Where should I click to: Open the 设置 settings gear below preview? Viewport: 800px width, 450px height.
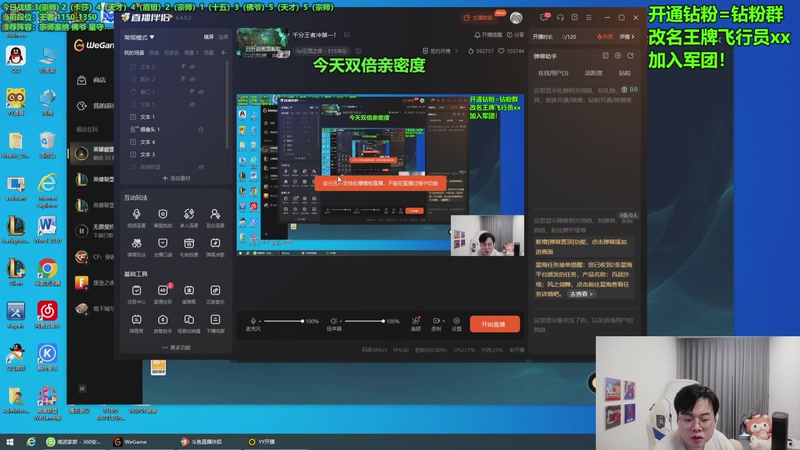click(457, 321)
